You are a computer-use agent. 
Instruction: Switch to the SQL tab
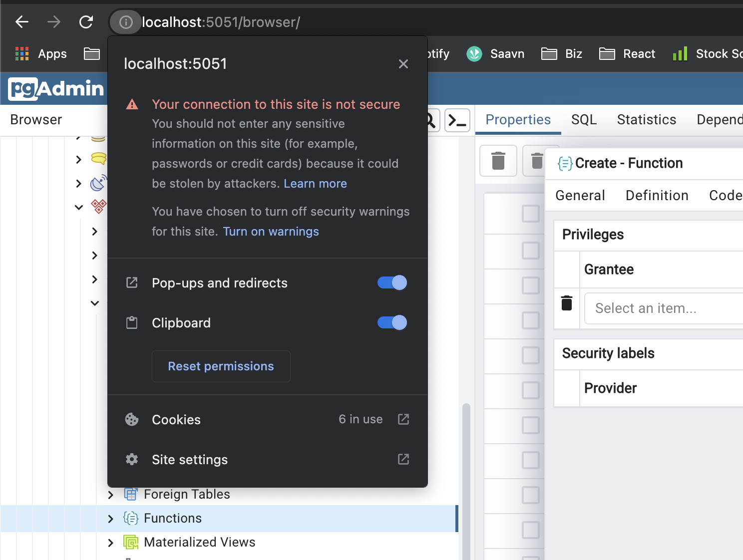584,120
